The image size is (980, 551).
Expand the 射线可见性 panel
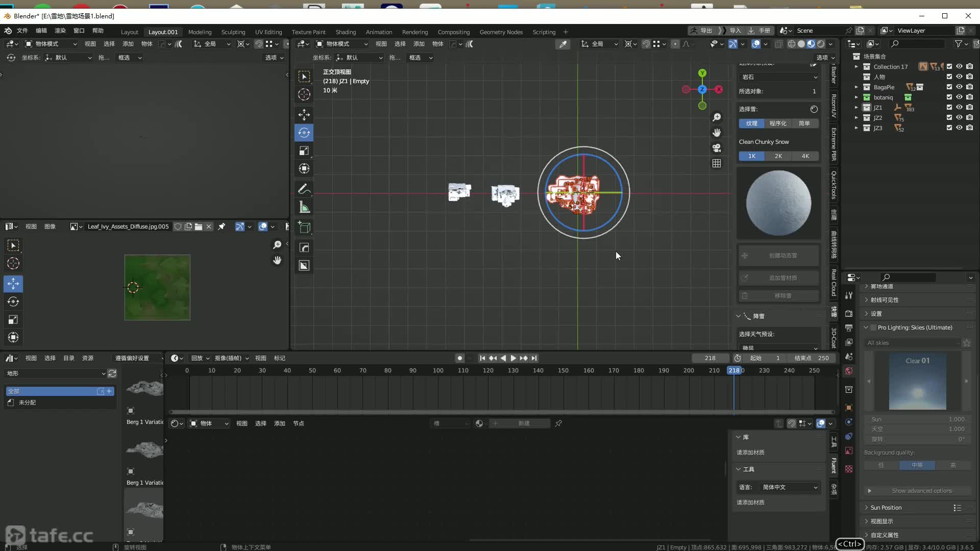(x=885, y=300)
